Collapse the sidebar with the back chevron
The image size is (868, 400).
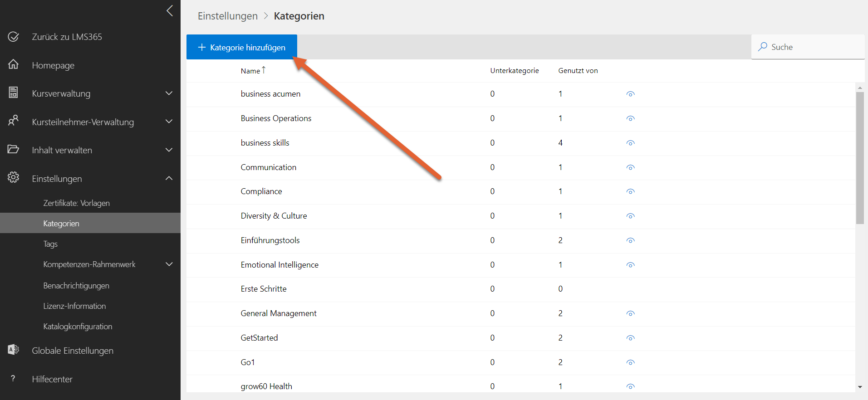pos(170,11)
